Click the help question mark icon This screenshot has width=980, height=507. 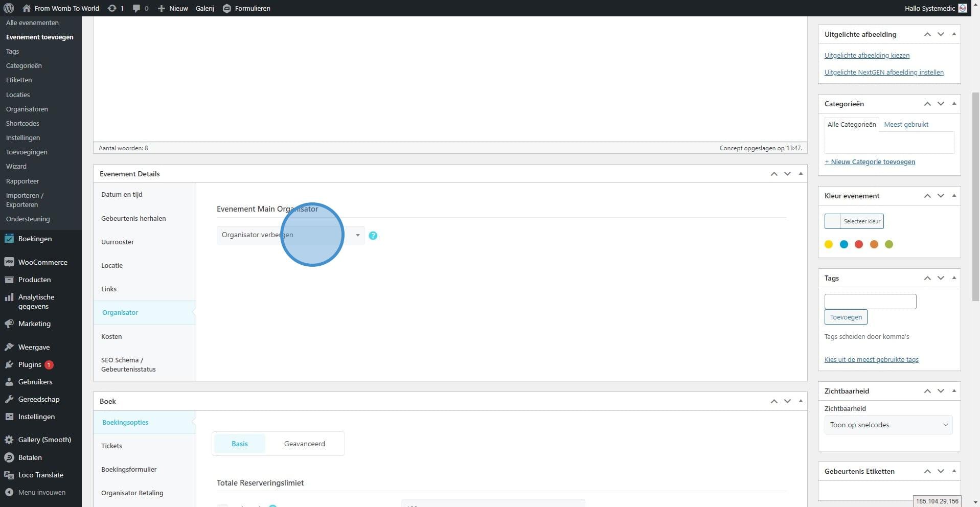(x=373, y=236)
